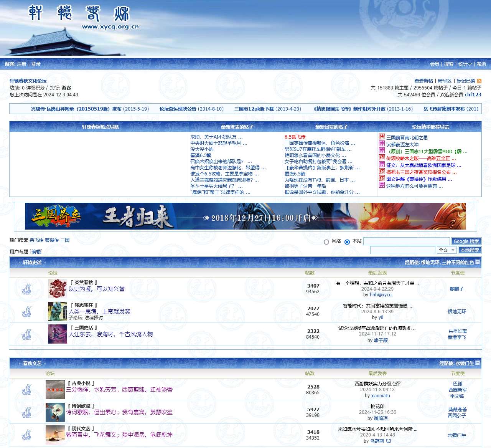Click the status icon beside 古典小说 forum
This screenshot has height=448, width=491.
(x=26, y=390)
